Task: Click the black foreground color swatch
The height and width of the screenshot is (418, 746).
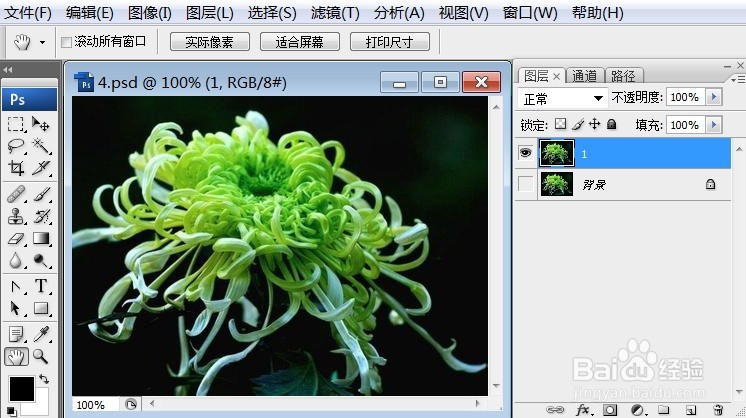Action: pyautogui.click(x=21, y=388)
